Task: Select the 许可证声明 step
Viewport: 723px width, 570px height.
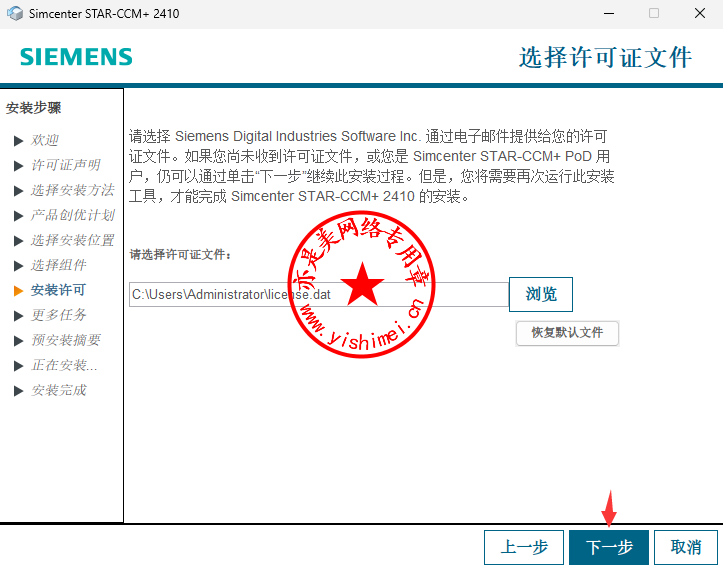Action: click(x=65, y=165)
